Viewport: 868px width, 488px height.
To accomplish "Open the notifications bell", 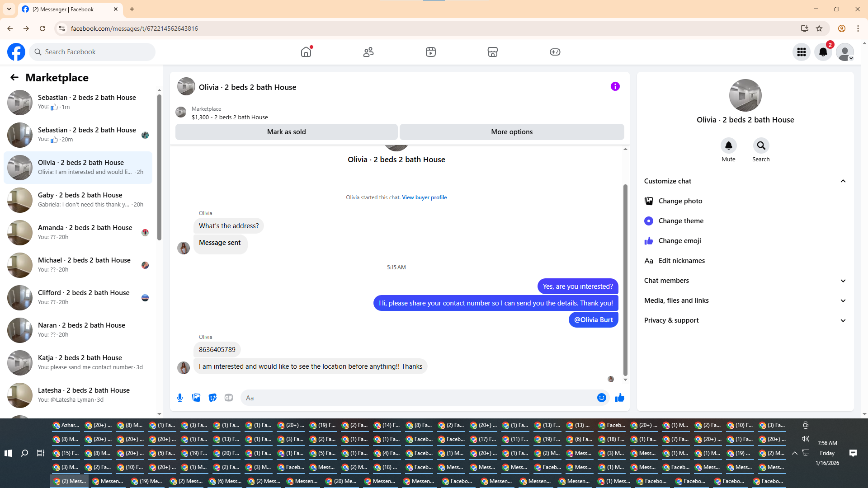I will coord(823,52).
